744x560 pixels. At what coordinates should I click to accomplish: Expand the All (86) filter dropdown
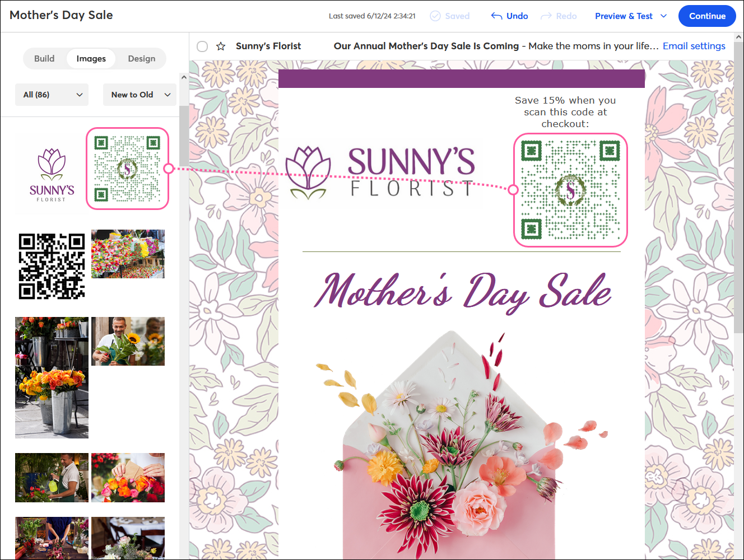coord(52,95)
